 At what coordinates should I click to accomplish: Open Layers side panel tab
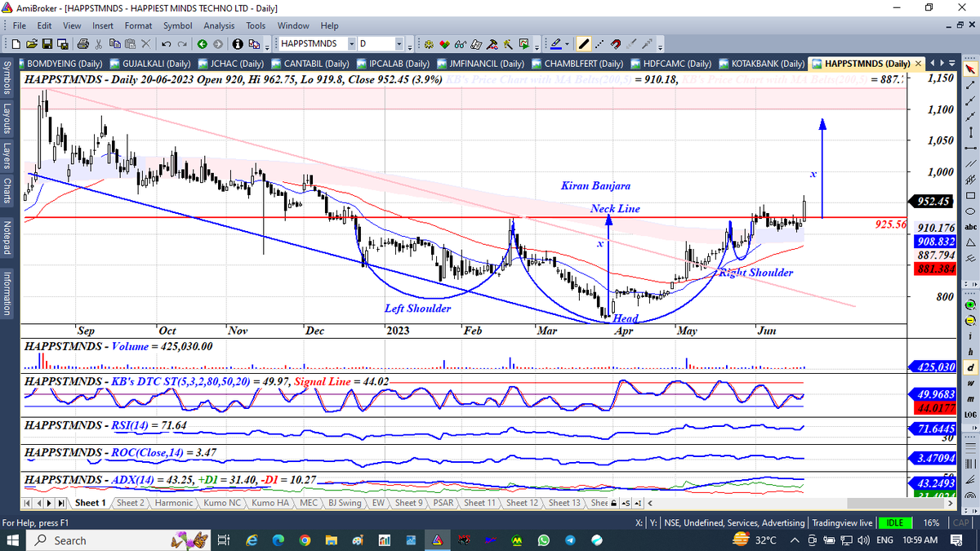pos(7,154)
